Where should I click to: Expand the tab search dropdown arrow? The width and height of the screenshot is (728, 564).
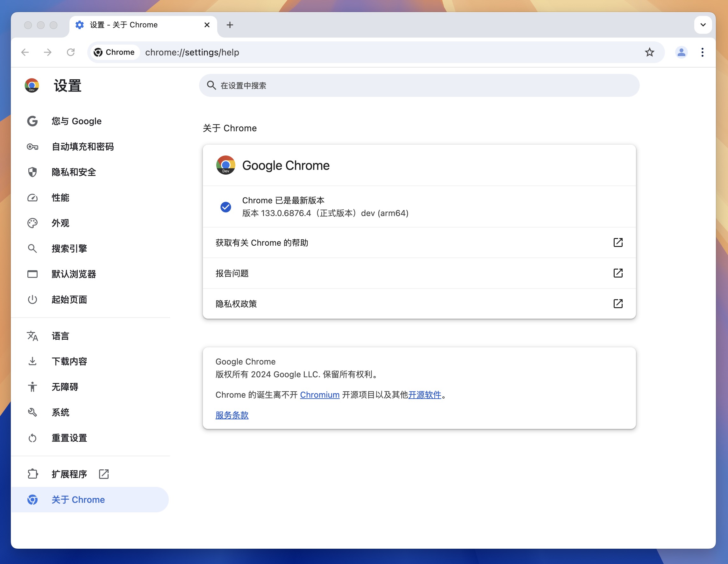click(703, 25)
